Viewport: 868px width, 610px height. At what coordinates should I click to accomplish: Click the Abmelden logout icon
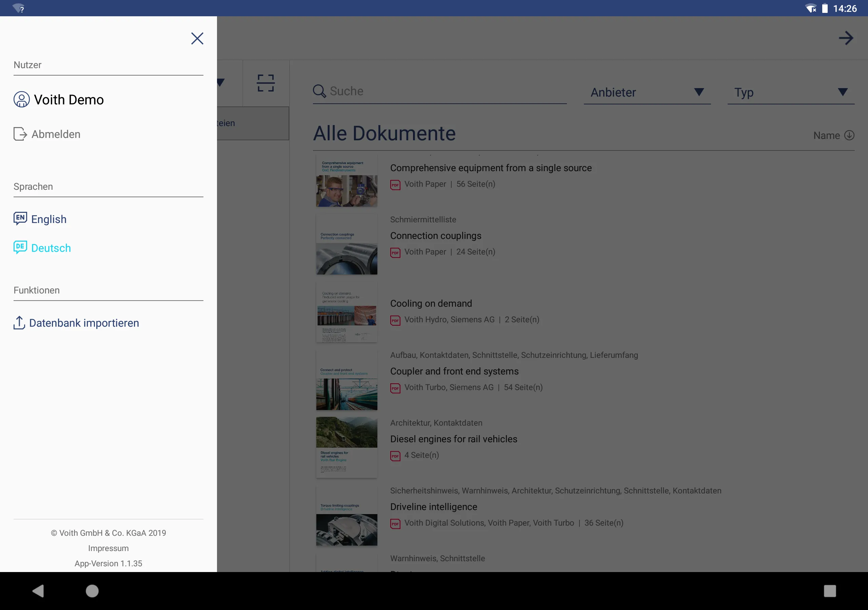click(x=20, y=134)
